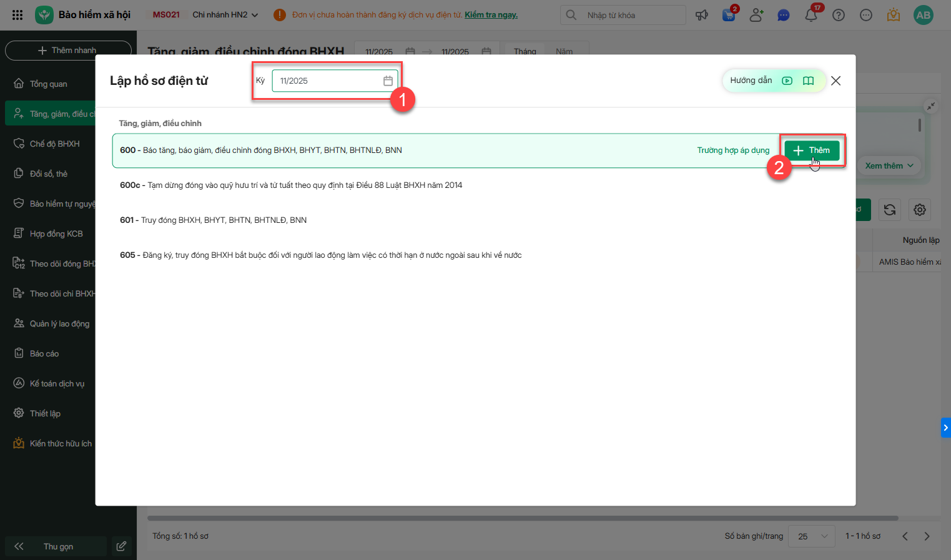The image size is (951, 560).
Task: Click the Bảo hiểm xã hội logo icon
Action: (44, 15)
